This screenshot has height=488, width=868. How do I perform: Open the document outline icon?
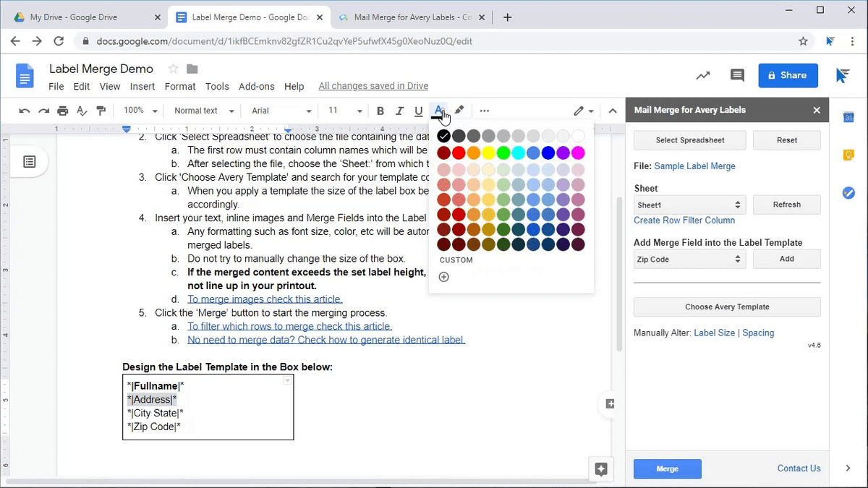[29, 161]
